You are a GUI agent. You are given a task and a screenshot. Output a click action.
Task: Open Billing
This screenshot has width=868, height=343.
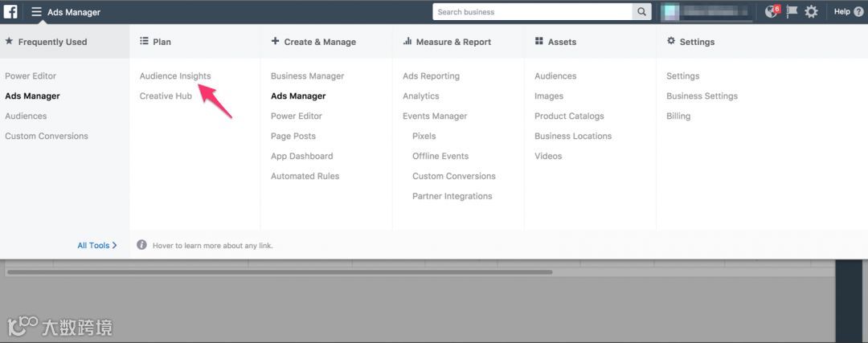pos(678,116)
